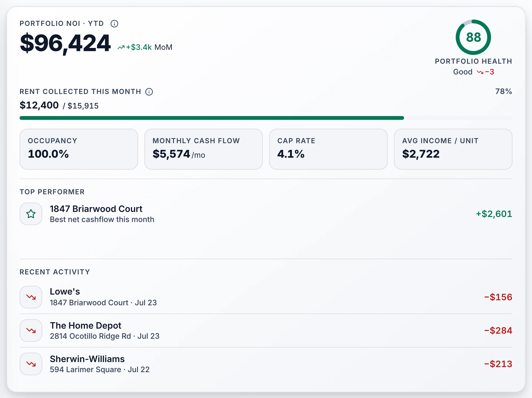Click the rent collected progress bar
Screen dimensions: 532x398
click(x=266, y=118)
